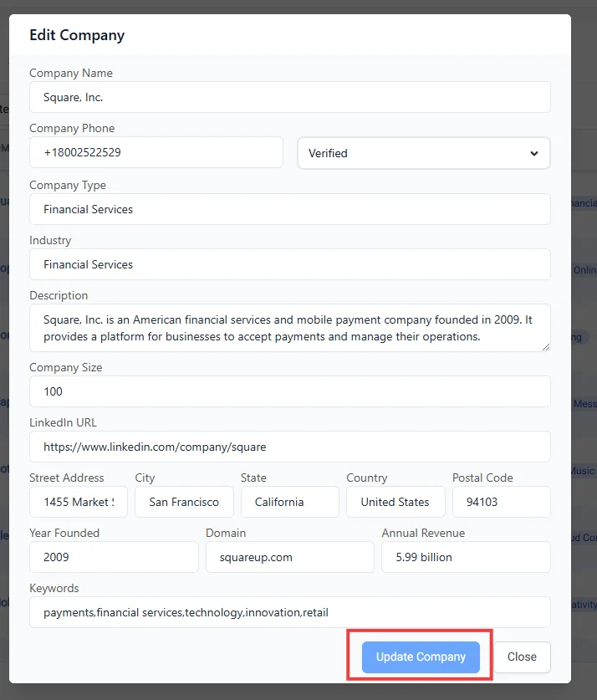Click the Company Phone label
This screenshot has height=700, width=597.
point(72,128)
